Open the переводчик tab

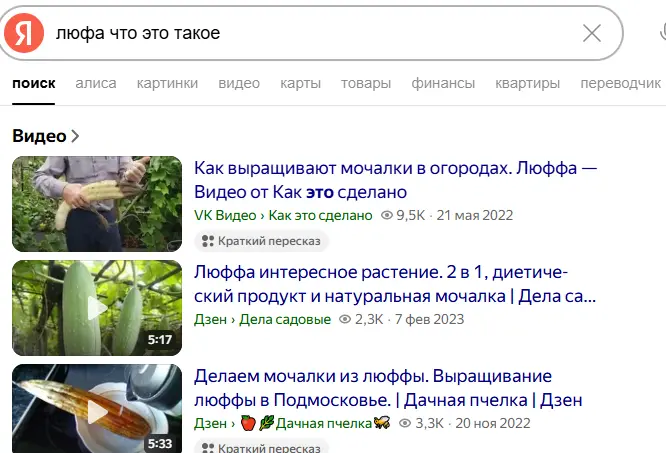[621, 83]
